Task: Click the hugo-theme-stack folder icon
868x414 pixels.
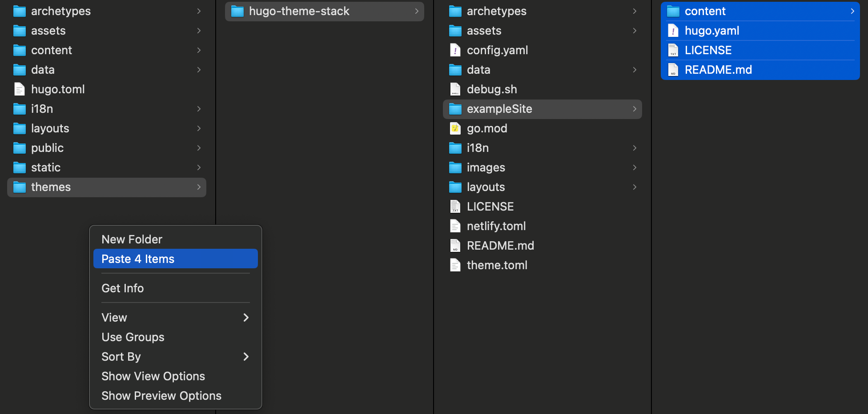Action: [237, 11]
